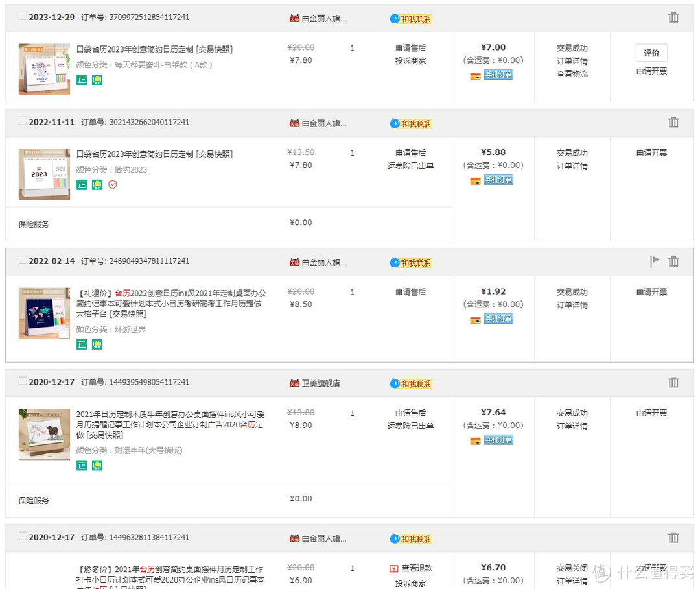This screenshot has height=589, width=700.
Task: Click 和我联系 chat icon for 2023-12-29 order
Action: 411,19
